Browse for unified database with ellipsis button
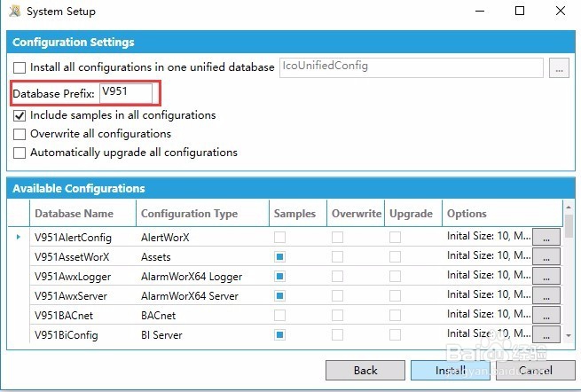This screenshot has width=581, height=392. pos(559,67)
